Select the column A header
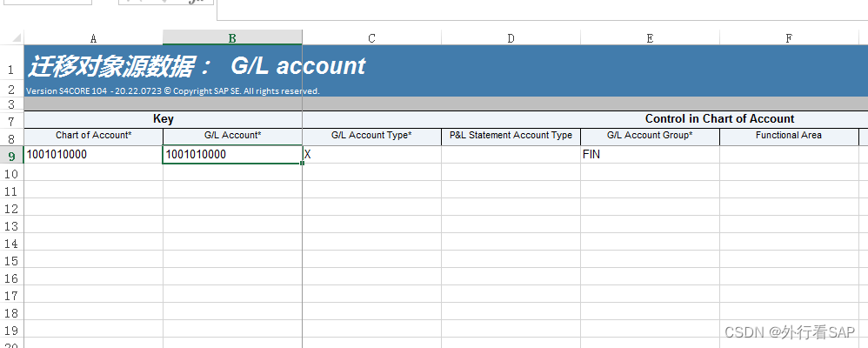This screenshot has height=348, width=868. coord(93,38)
